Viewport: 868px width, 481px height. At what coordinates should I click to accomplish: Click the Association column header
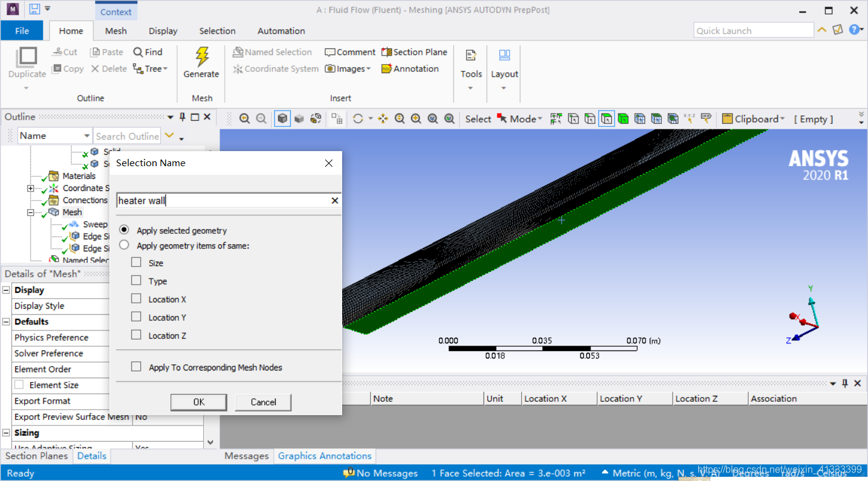point(806,398)
